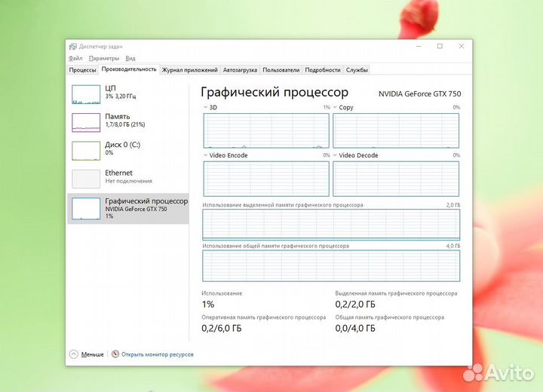Click the 1% Использование value
The height and width of the screenshot is (392, 543).
click(208, 305)
